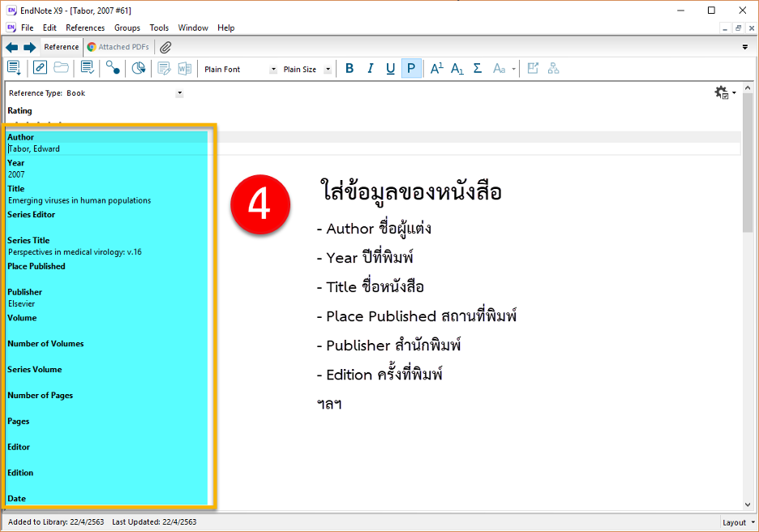759x532 pixels.
Task: Open the Plain Font dropdown
Action: pos(273,70)
